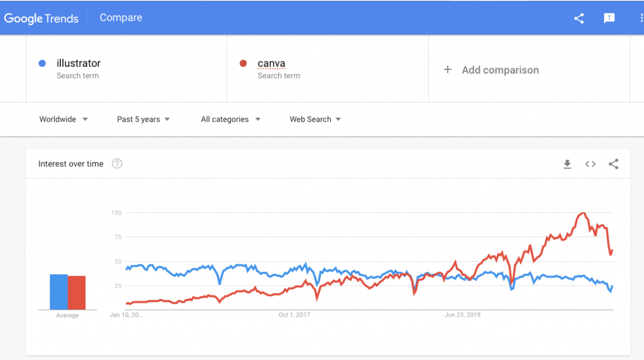The height and width of the screenshot is (360, 644).
Task: Click the blue illustrator color dot
Action: [x=42, y=64]
